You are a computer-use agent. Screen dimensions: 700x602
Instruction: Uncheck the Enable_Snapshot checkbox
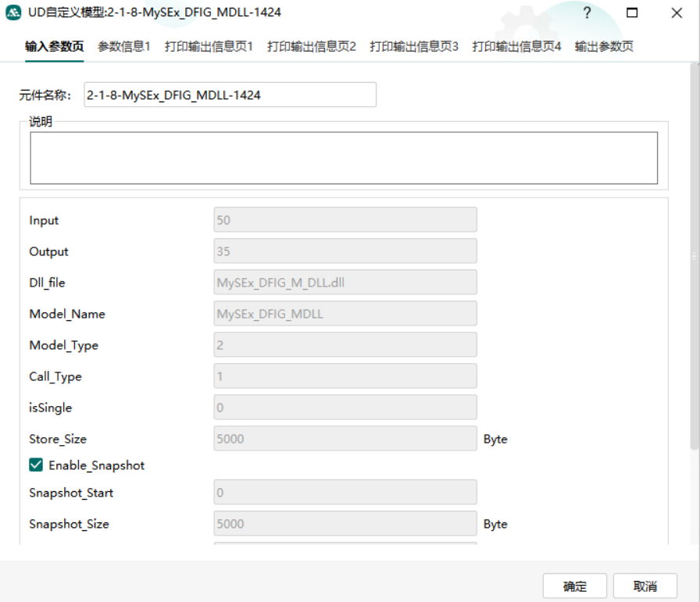point(36,465)
